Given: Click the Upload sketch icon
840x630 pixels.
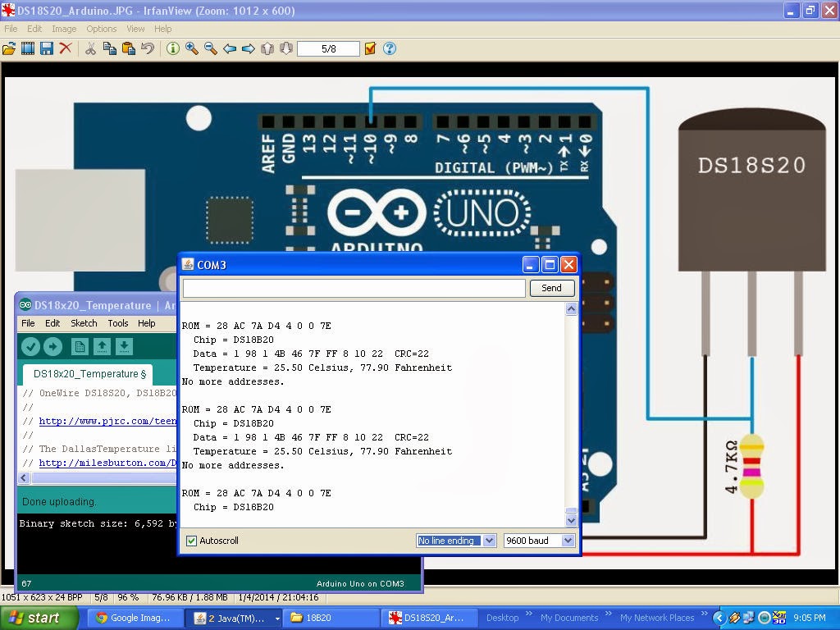Looking at the screenshot, I should pyautogui.click(x=52, y=346).
